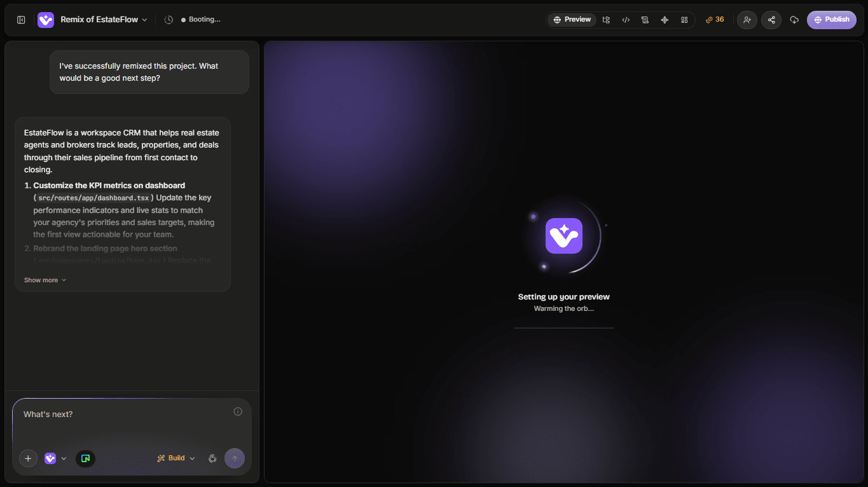The image size is (868, 487).
Task: View the 36 credits balance
Action: pos(715,20)
